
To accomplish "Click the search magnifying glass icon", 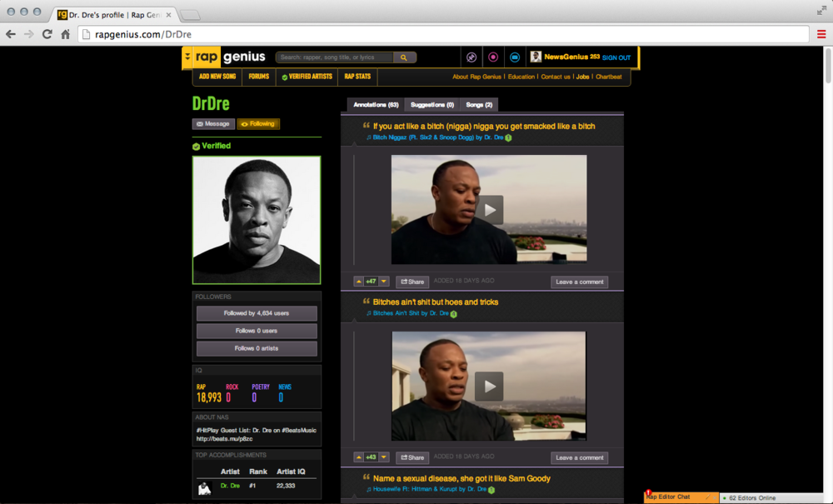I will 405,57.
